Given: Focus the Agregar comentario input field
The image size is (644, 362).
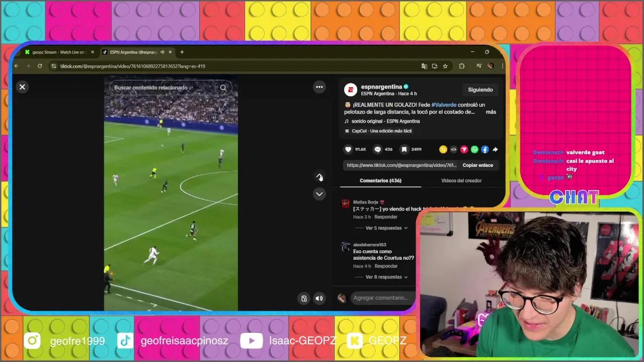Looking at the screenshot, I should (383, 298).
